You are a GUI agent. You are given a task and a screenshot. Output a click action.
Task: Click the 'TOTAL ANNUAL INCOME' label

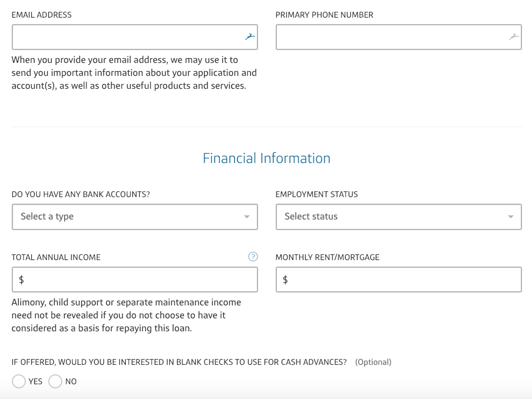point(56,257)
